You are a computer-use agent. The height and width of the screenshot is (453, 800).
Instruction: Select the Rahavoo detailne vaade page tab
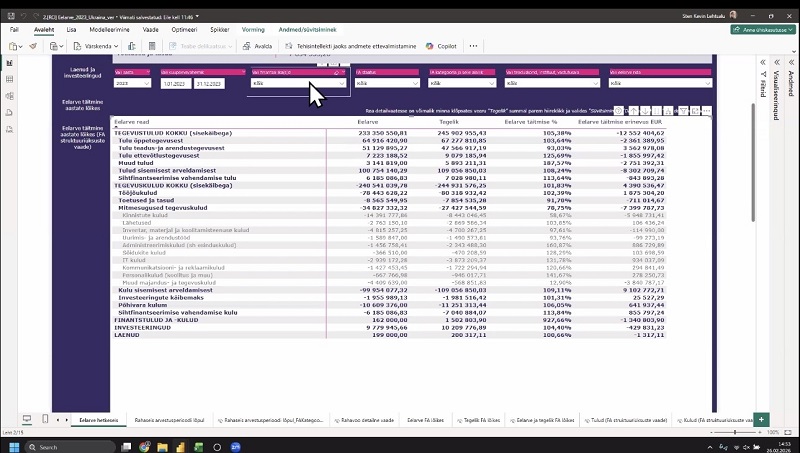click(363, 421)
